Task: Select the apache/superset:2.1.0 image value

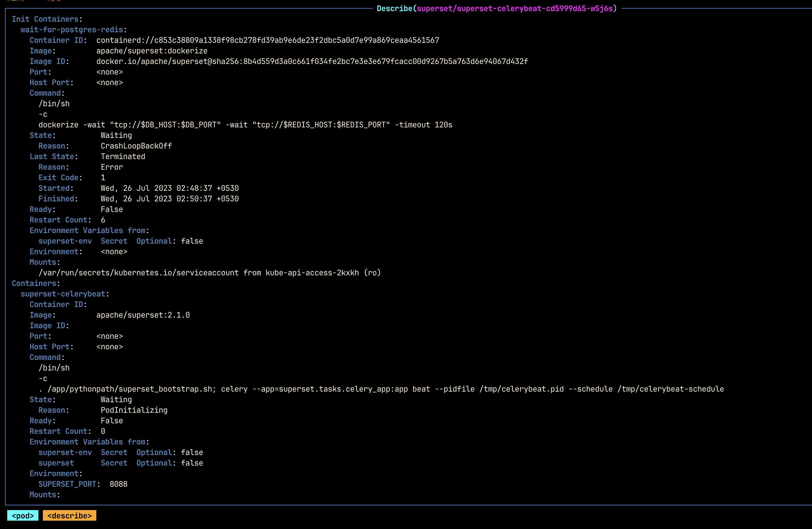Action: pos(143,315)
